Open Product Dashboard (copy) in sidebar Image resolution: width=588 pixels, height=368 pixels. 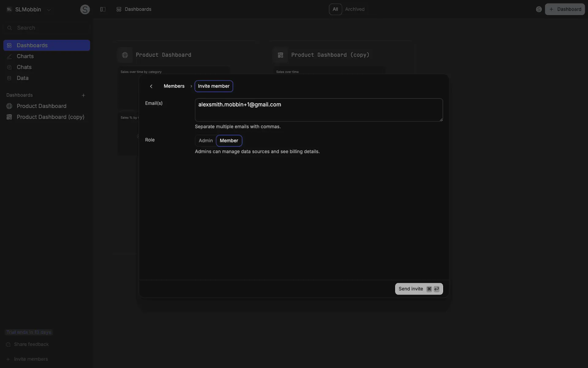[50, 117]
